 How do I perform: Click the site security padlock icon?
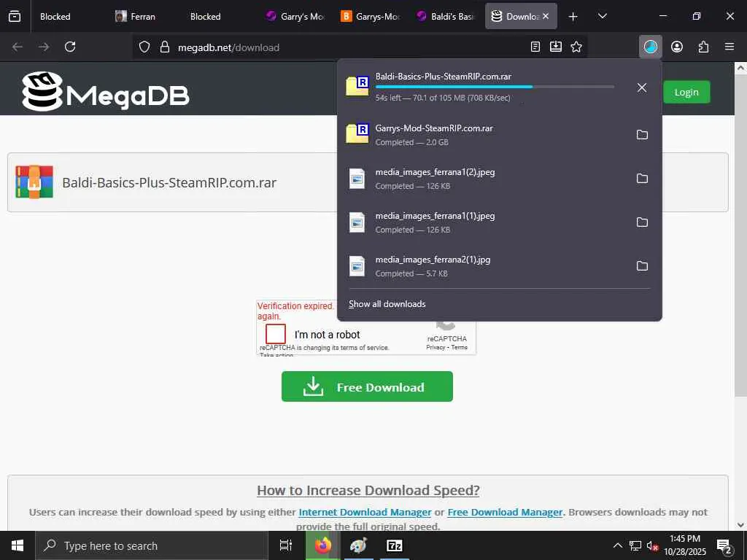(x=165, y=47)
